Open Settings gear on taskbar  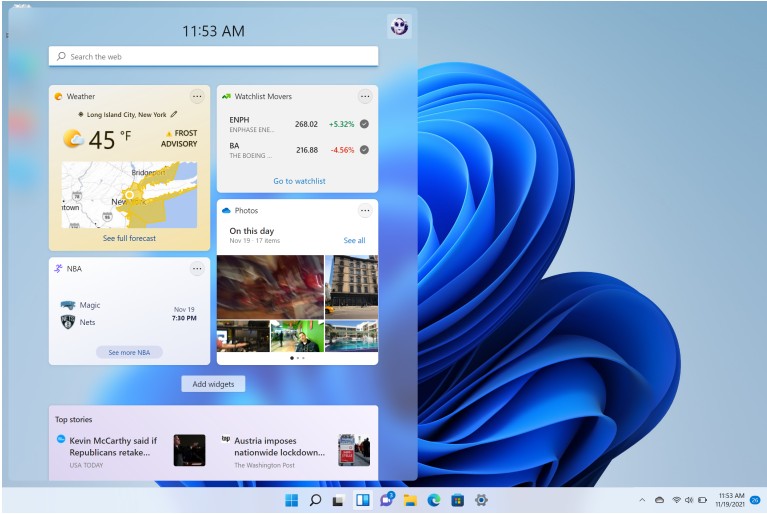481,500
